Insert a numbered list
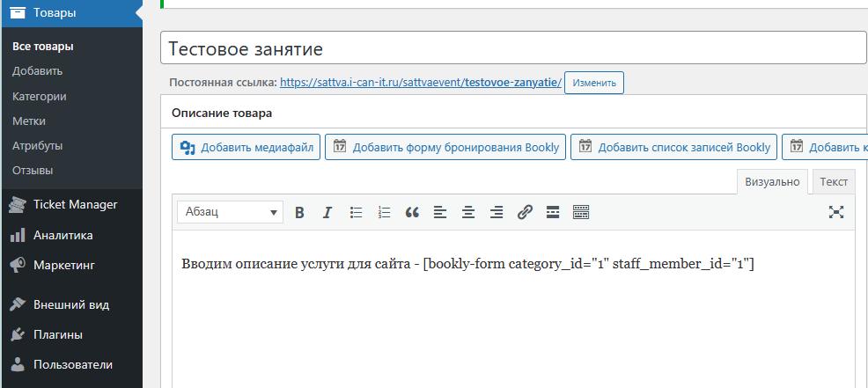Image resolution: width=868 pixels, height=388 pixels. click(x=384, y=212)
